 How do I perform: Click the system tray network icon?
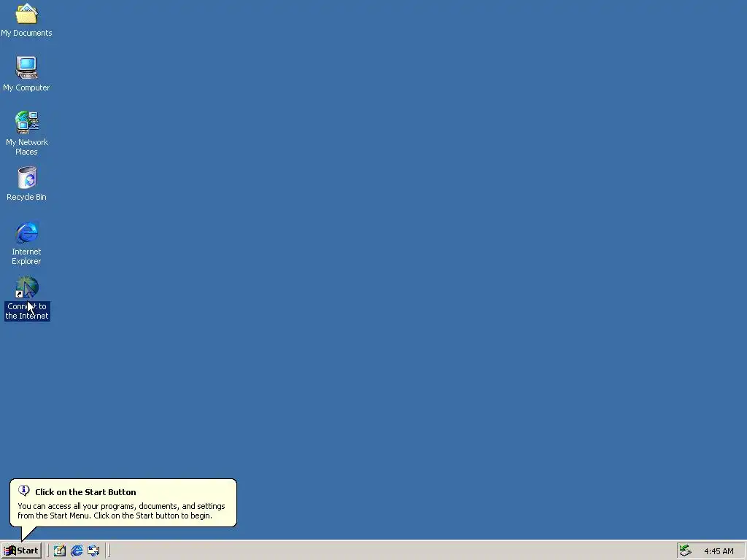click(x=685, y=551)
